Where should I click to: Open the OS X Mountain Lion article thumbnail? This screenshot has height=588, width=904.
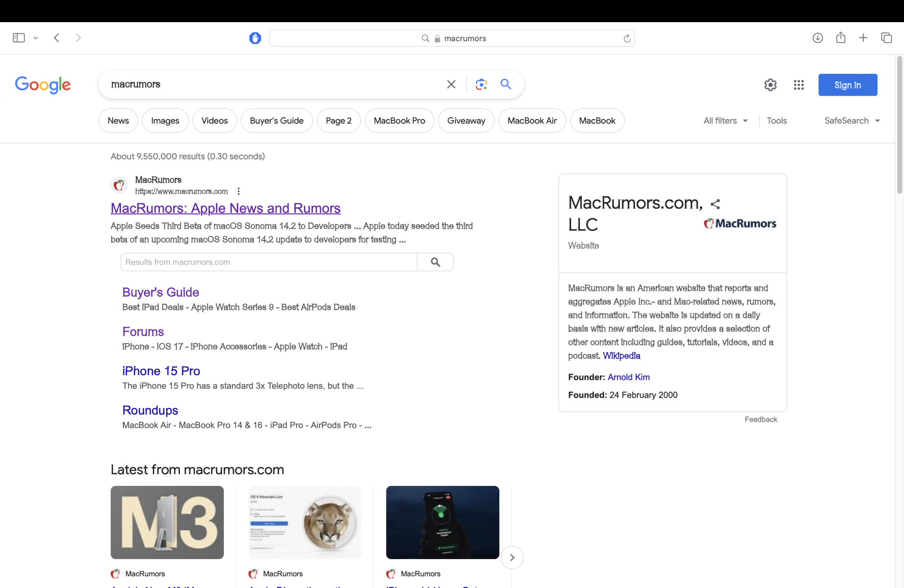coord(305,522)
